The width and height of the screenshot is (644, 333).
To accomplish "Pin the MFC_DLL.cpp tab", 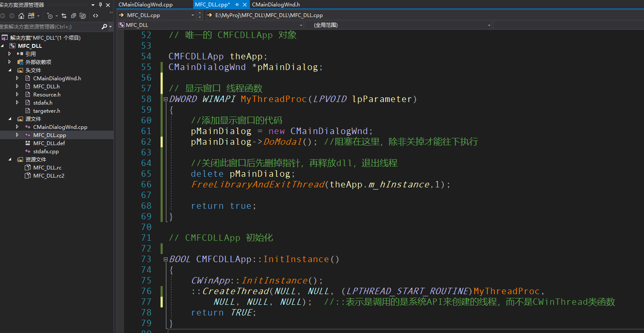I will 237,5.
